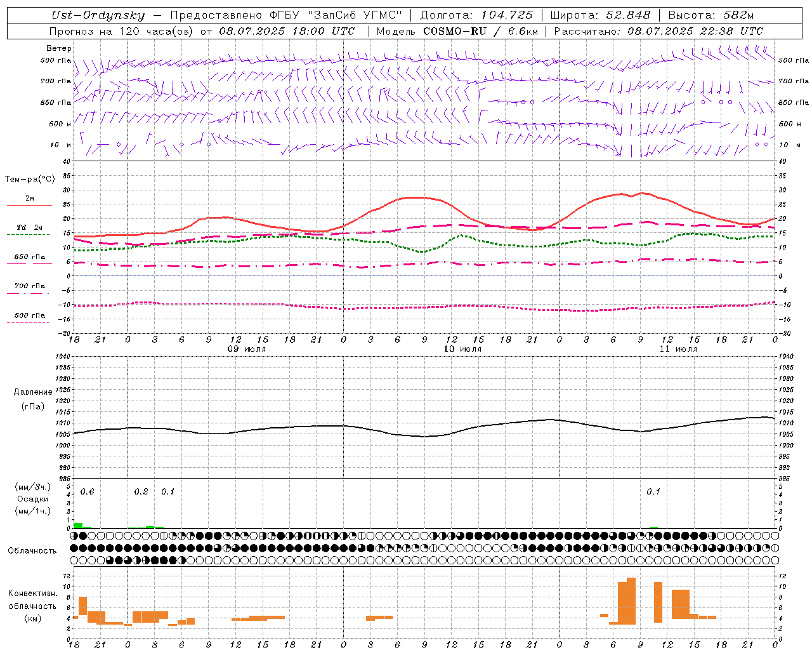This screenshot has width=812, height=650.
Task: Click the (мм/3ч.) precipitation unit label
Action: (33, 487)
